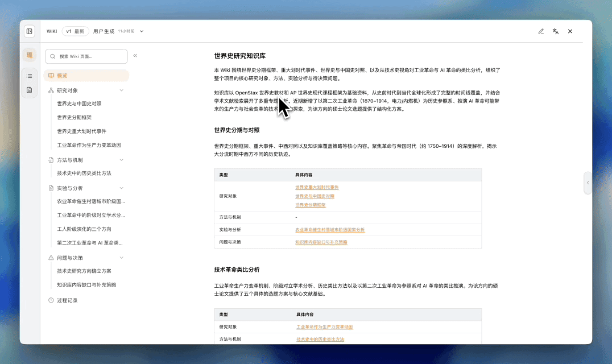The image size is (612, 364).
Task: Follow the 农业革命催生村落城市阶级国家分析 link
Action: (330, 230)
